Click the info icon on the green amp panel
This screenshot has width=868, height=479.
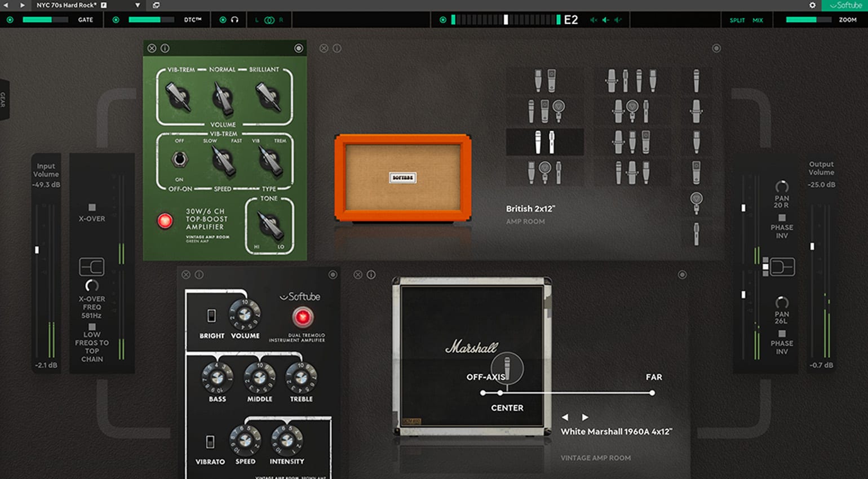164,48
